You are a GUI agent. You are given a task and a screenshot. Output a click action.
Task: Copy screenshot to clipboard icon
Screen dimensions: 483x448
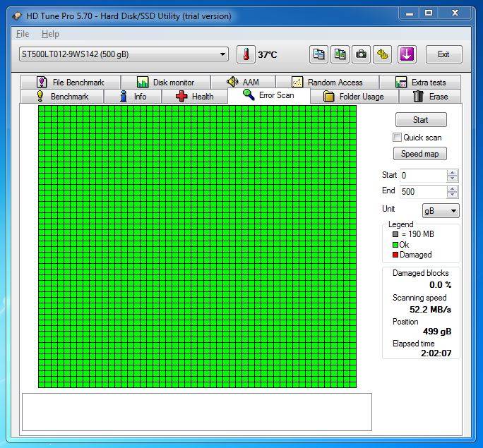[340, 54]
